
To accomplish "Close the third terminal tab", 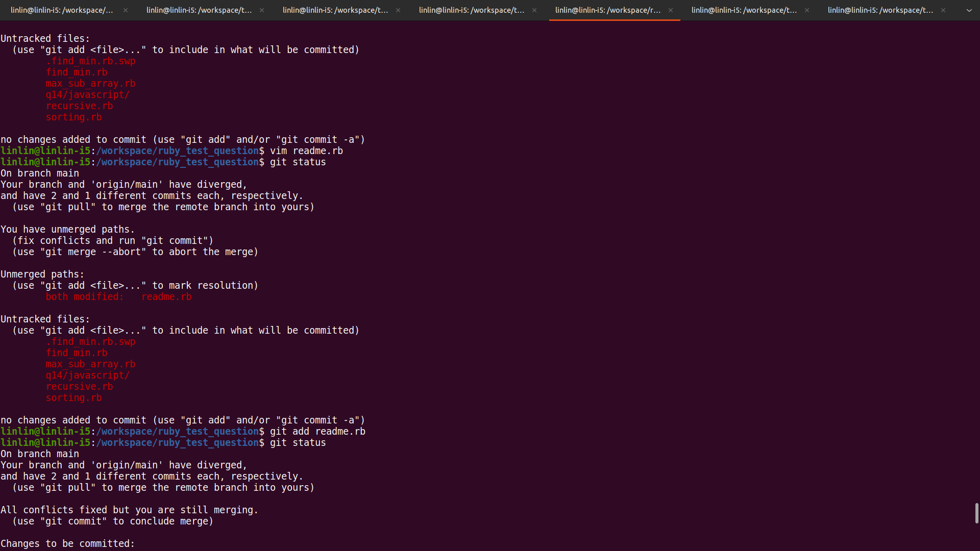I will pyautogui.click(x=398, y=10).
